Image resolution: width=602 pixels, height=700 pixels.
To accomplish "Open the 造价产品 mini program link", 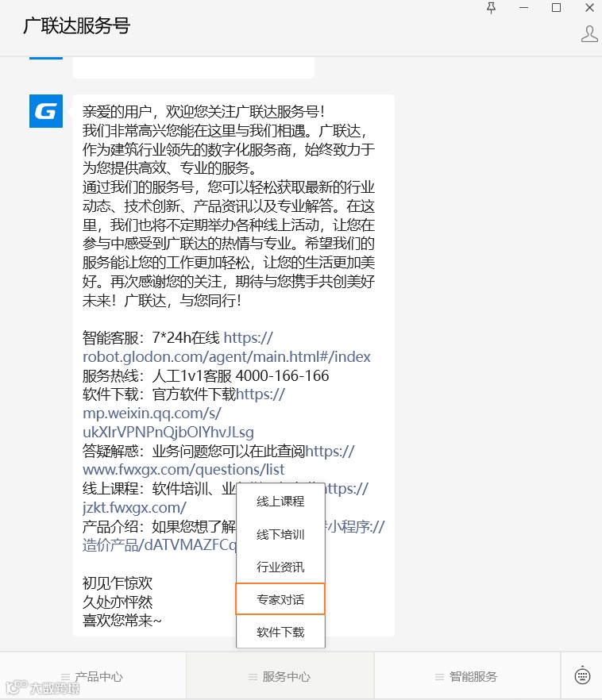I will [x=160, y=545].
